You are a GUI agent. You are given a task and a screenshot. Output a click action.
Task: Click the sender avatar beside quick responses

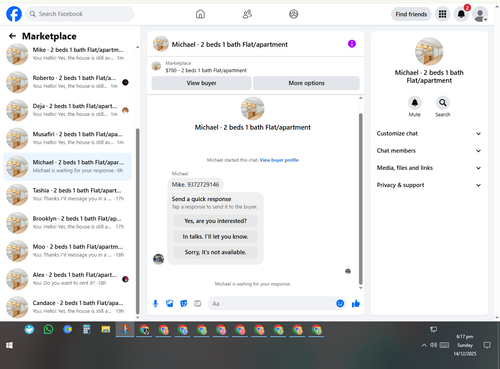pos(158,259)
